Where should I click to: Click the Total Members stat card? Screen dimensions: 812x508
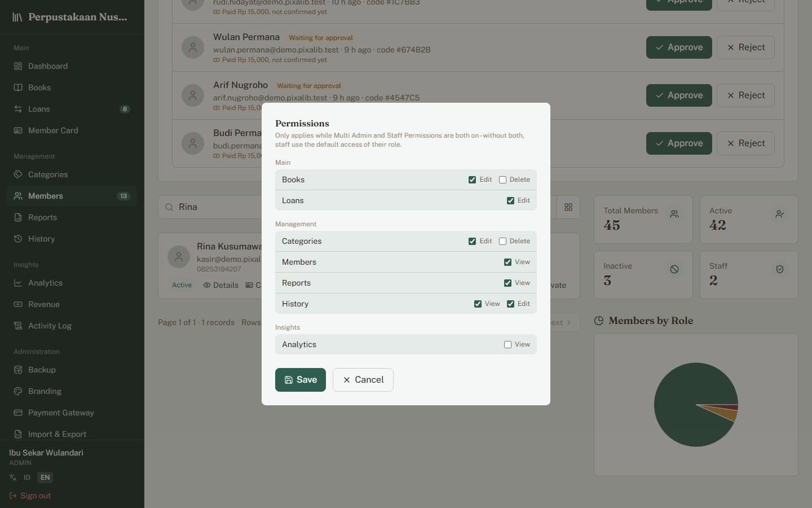click(x=643, y=220)
